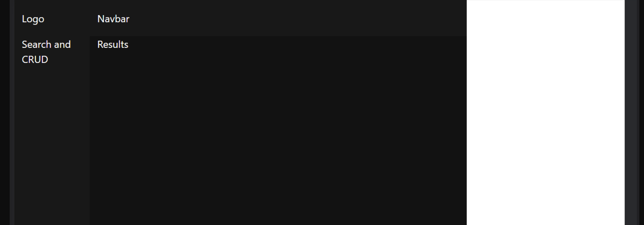Click the word Search in sidebar
644x225 pixels.
click(36, 44)
